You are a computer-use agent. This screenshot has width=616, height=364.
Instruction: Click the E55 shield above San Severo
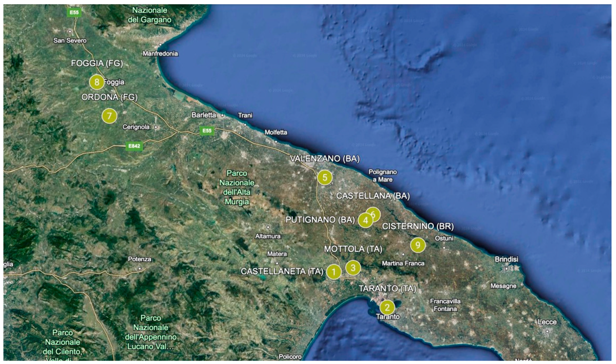(x=74, y=12)
